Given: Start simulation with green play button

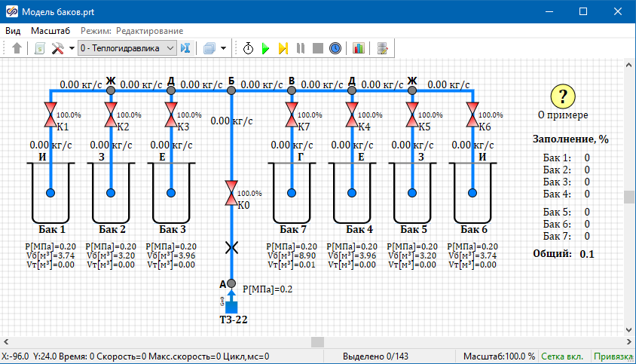Looking at the screenshot, I should [x=265, y=48].
